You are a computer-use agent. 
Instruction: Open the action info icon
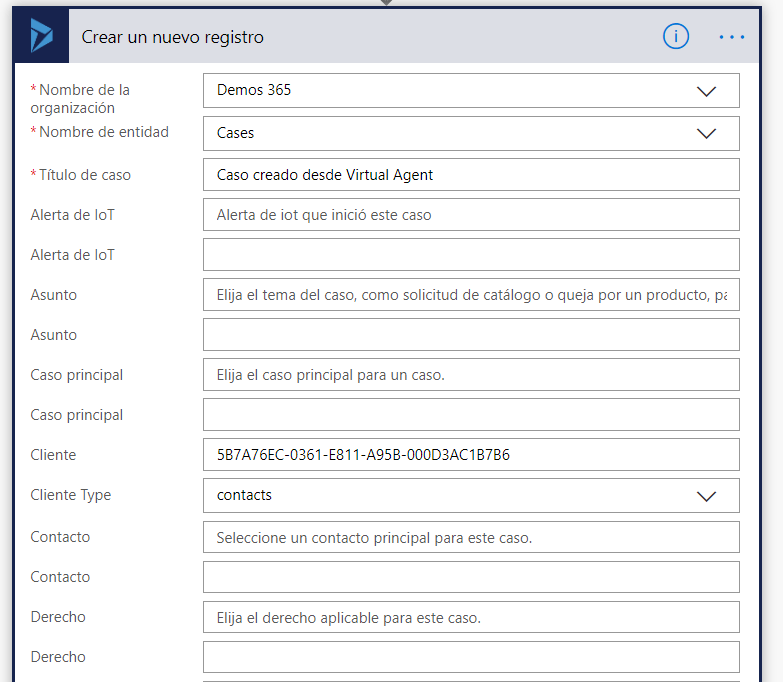pyautogui.click(x=676, y=37)
